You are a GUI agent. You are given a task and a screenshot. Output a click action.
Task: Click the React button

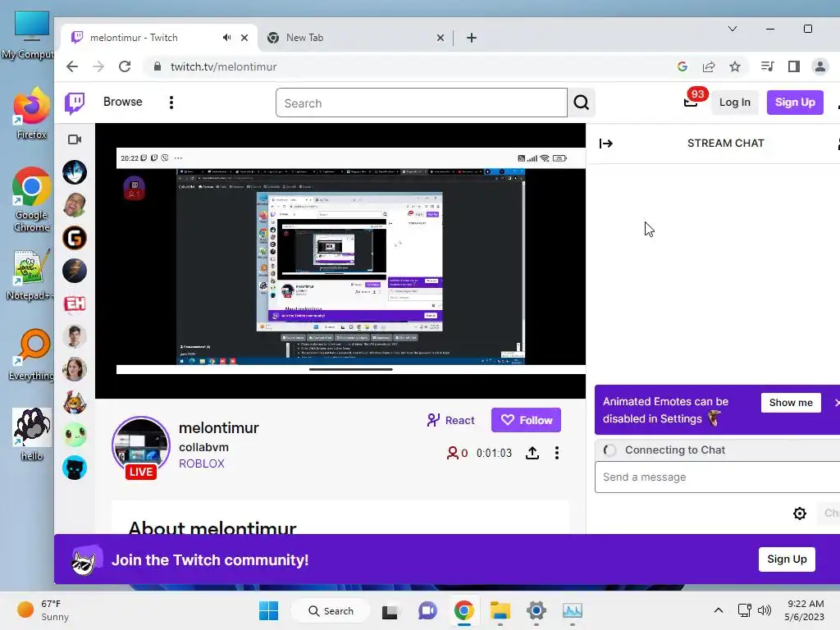tap(450, 420)
